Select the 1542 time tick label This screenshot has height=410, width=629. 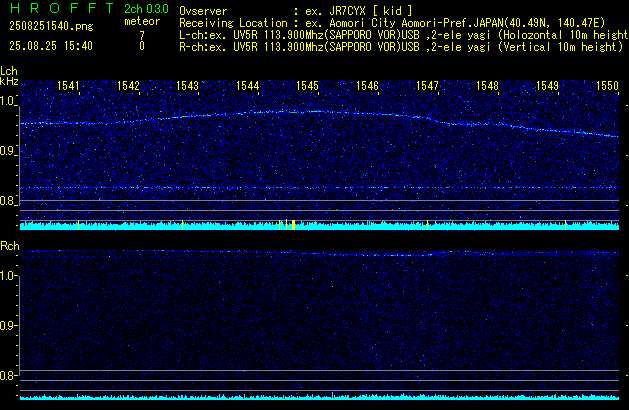pyautogui.click(x=128, y=86)
